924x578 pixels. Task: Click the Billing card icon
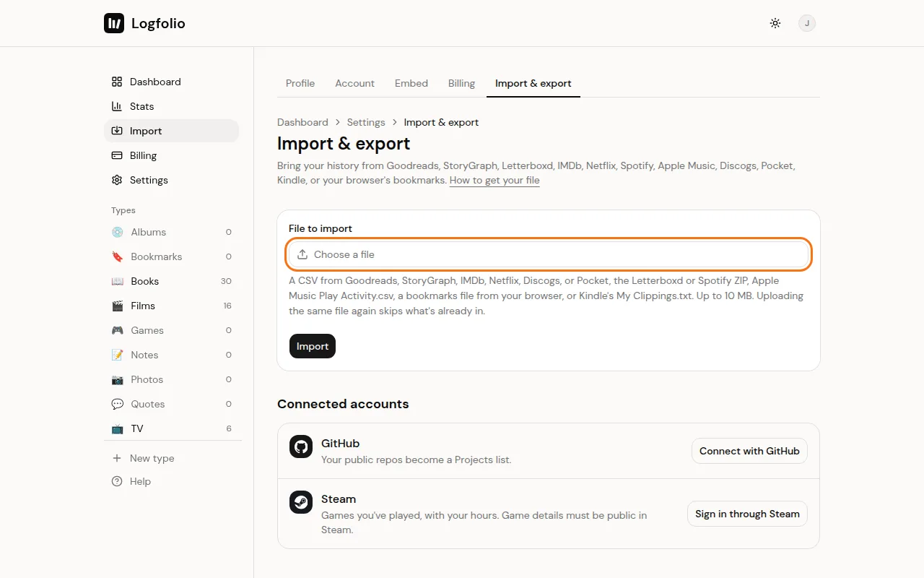[117, 155]
